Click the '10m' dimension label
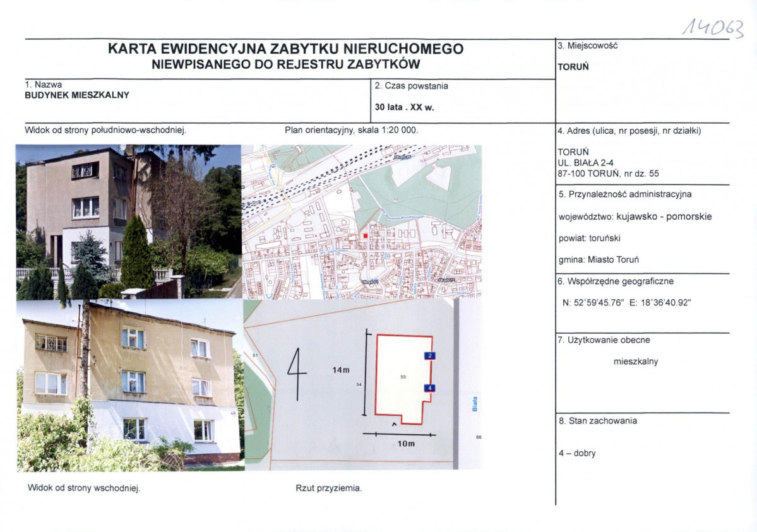Image resolution: width=757 pixels, height=532 pixels. coord(406,444)
